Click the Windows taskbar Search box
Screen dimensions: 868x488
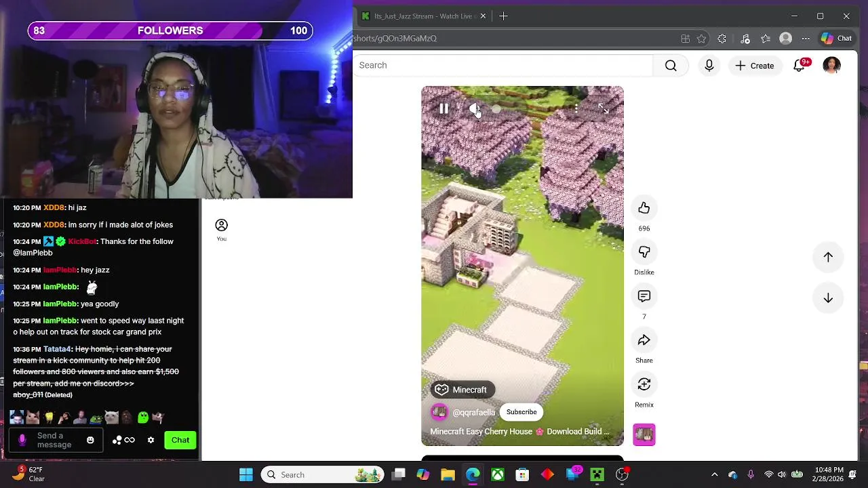(x=323, y=474)
